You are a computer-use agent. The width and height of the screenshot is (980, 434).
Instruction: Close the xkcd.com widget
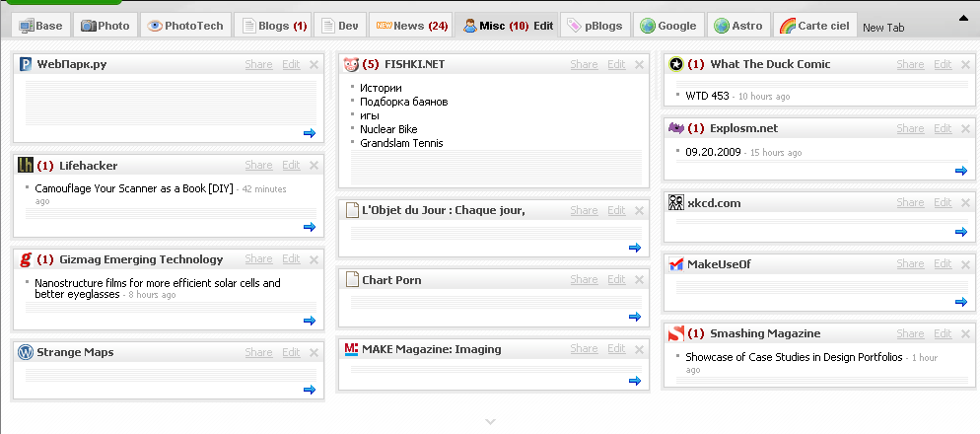965,202
